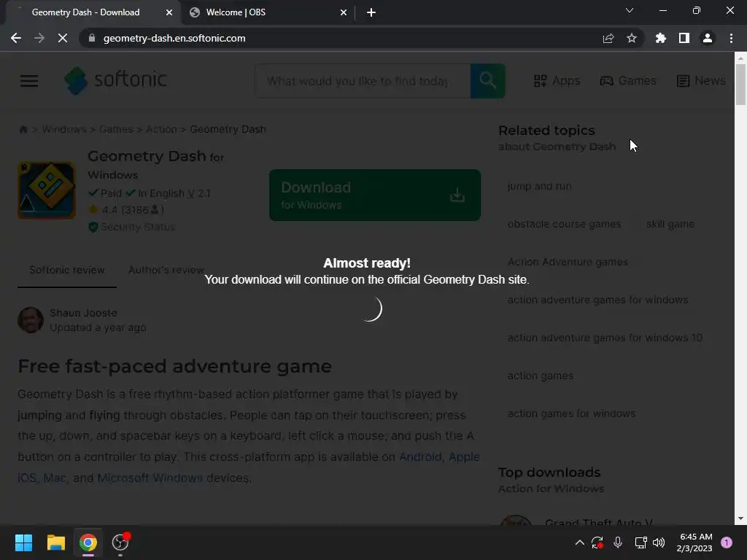Open a new tab with the plus button
The width and height of the screenshot is (747, 560).
coord(371,12)
